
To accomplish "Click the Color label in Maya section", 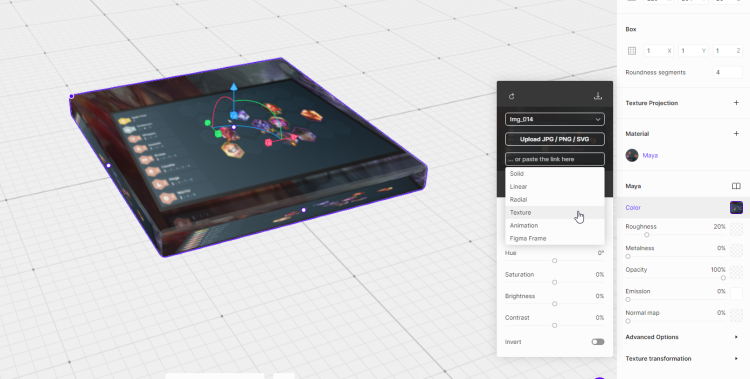I will click(x=633, y=208).
